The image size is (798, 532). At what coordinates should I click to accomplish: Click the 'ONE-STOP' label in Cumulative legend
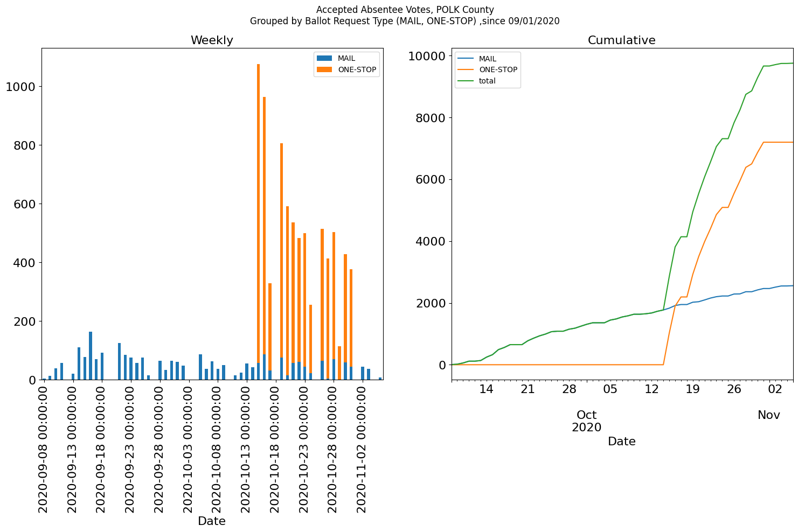498,70
